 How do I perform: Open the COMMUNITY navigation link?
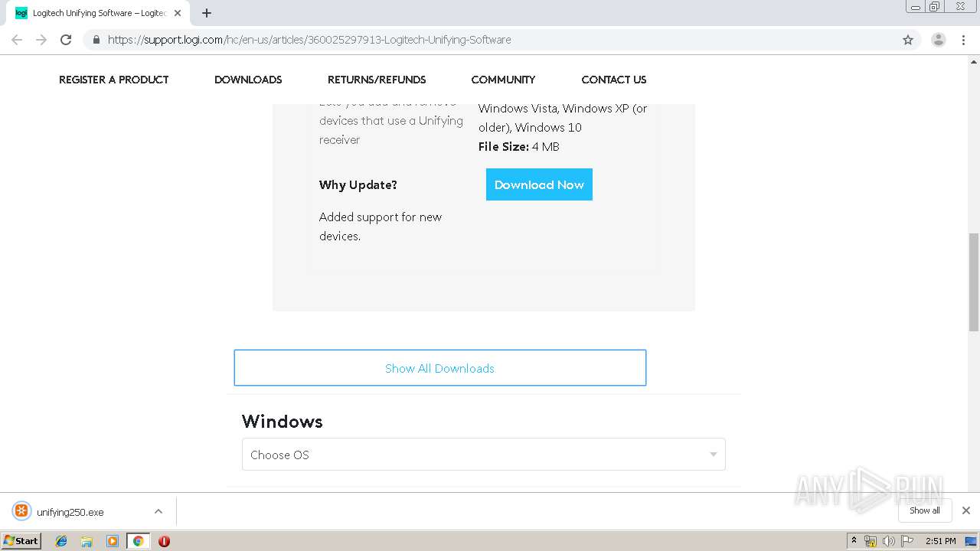click(x=503, y=80)
